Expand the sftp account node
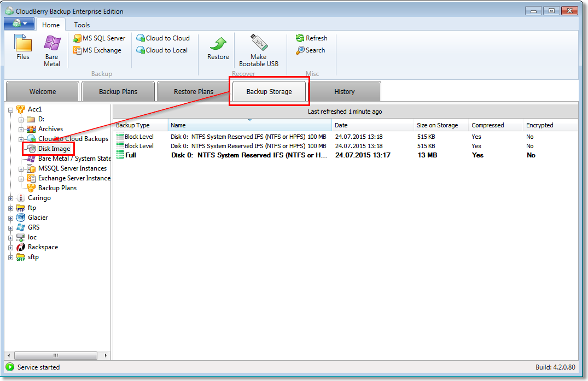 (11, 257)
